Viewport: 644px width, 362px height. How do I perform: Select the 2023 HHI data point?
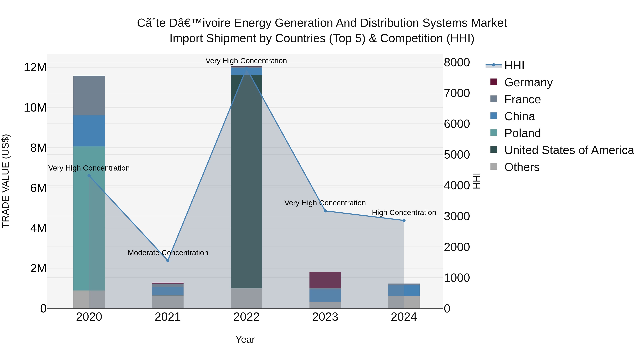[325, 211]
